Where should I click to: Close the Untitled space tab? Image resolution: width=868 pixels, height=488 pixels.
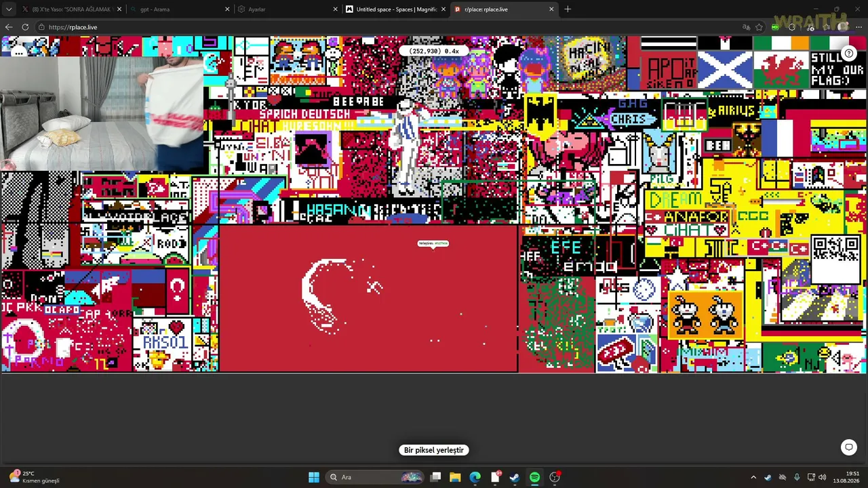pos(443,9)
